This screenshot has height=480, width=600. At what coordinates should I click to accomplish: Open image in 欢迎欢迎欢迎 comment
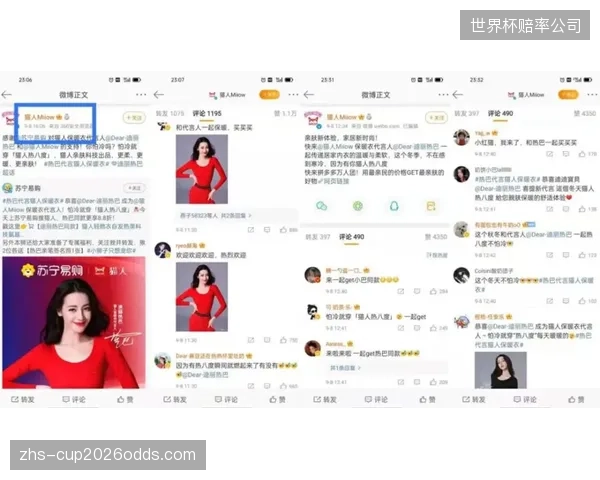(202, 297)
